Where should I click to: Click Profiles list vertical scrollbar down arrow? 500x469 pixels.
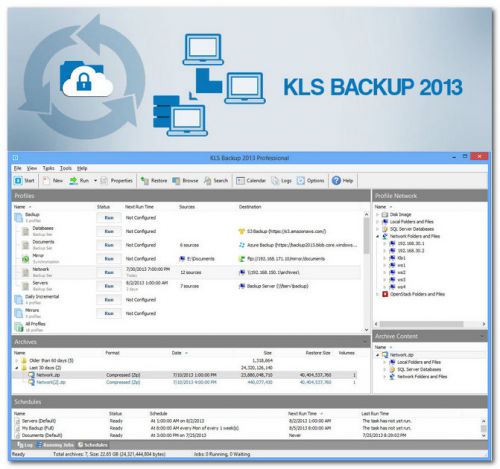tap(366, 330)
